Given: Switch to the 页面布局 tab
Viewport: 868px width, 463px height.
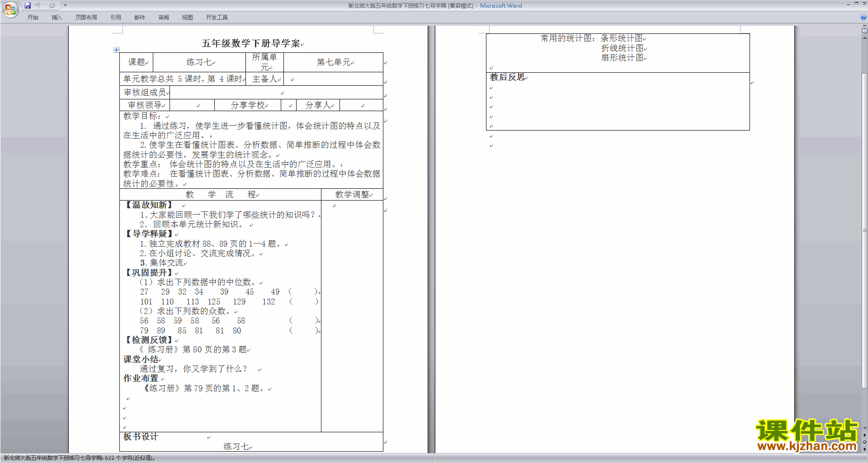Looking at the screenshot, I should [x=86, y=18].
